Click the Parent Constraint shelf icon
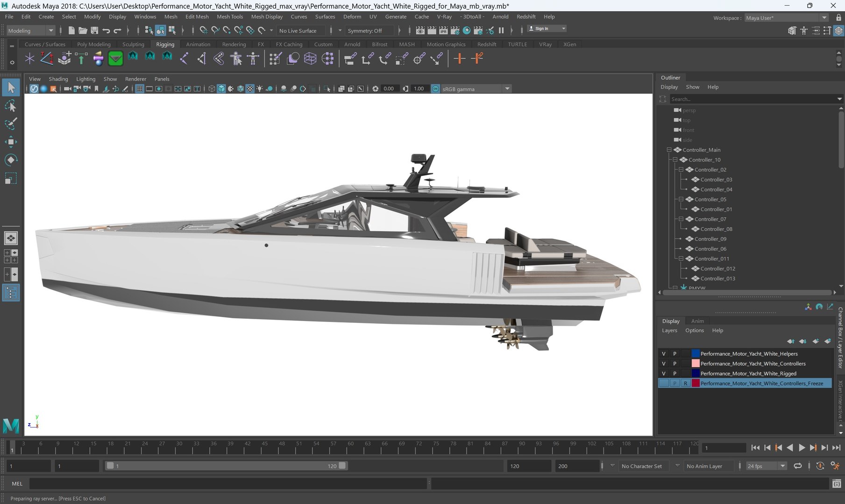 coord(350,58)
